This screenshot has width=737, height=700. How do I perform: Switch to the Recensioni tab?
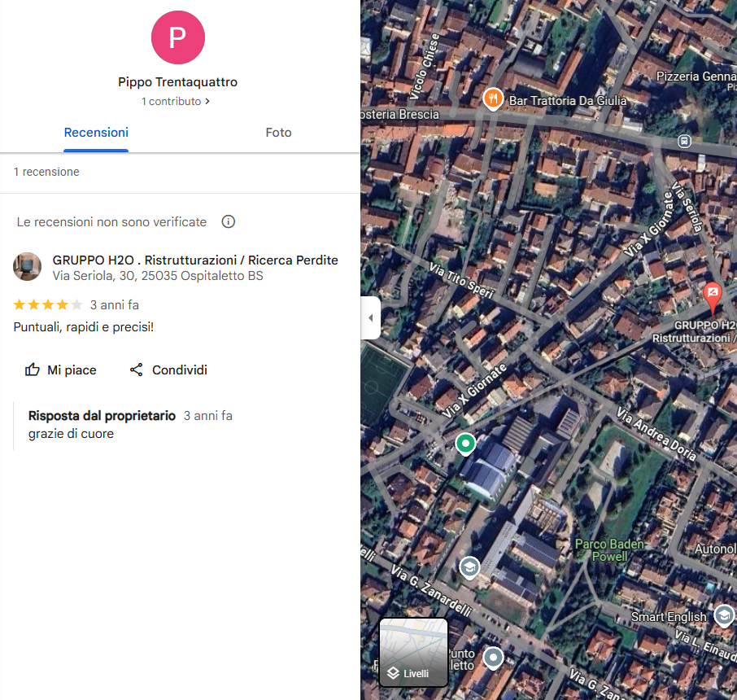96,133
